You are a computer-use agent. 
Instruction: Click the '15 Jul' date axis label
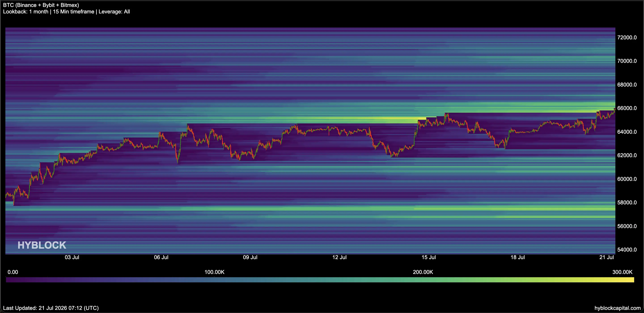428,257
